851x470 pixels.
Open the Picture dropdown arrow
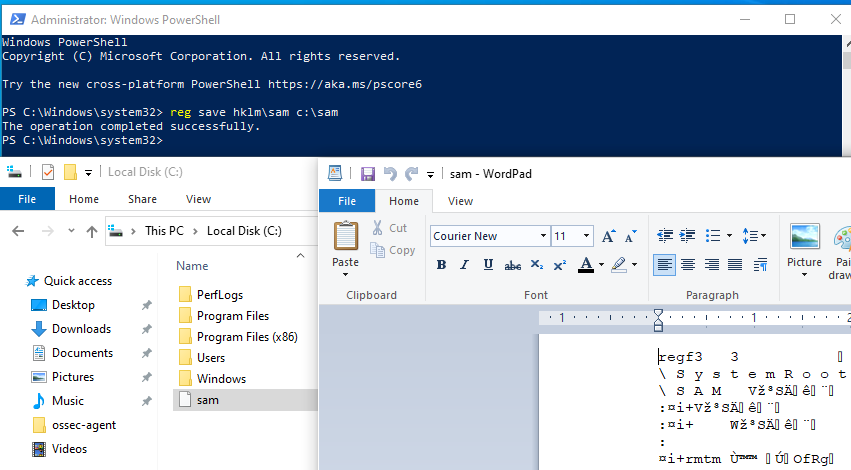(804, 275)
